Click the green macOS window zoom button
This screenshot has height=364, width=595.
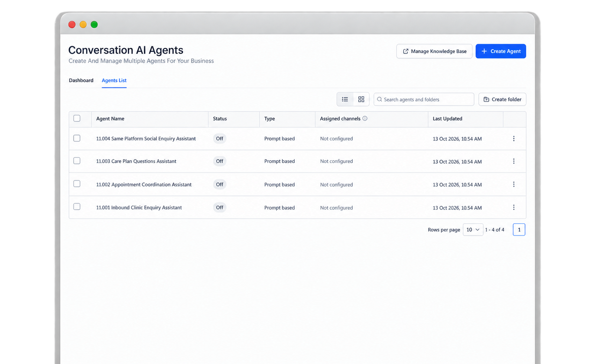point(94,24)
